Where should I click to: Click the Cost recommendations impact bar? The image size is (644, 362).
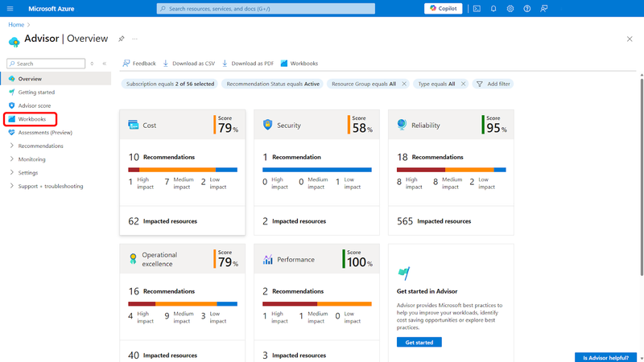tap(183, 170)
